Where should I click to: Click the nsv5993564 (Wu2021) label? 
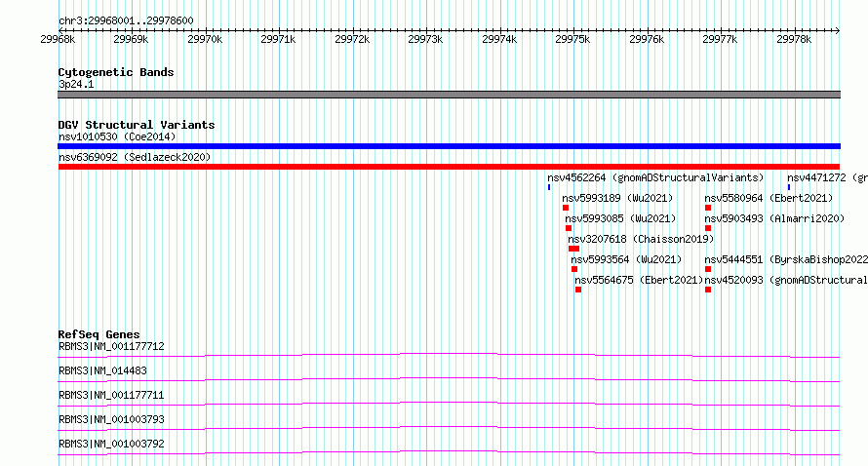tap(626, 259)
